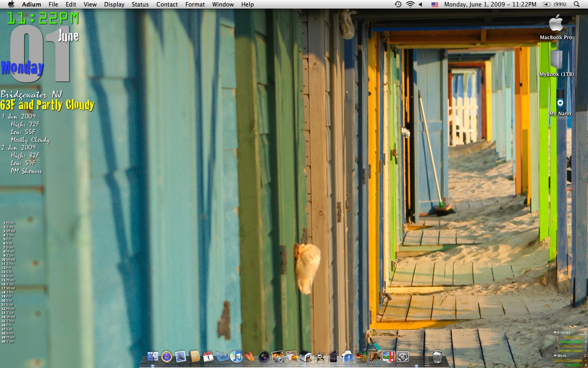Select the yellow contact under Work
Screen dimensions: 588x368
(567, 360)
